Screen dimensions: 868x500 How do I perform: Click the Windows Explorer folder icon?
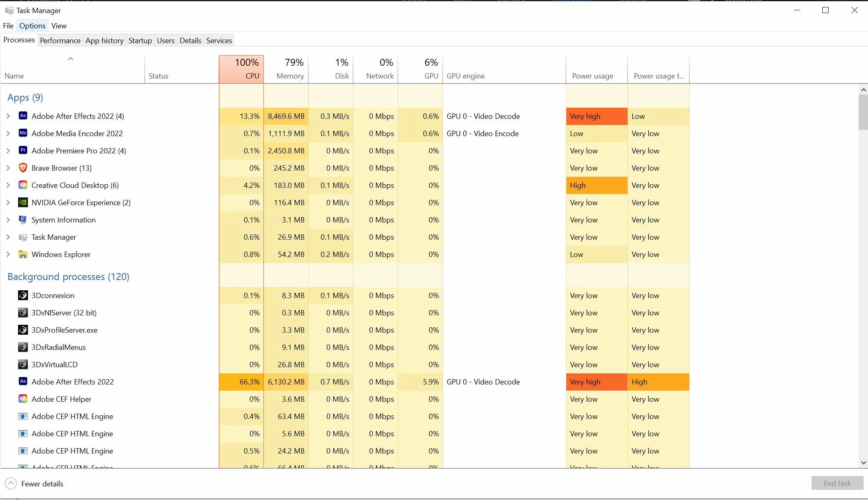point(23,254)
